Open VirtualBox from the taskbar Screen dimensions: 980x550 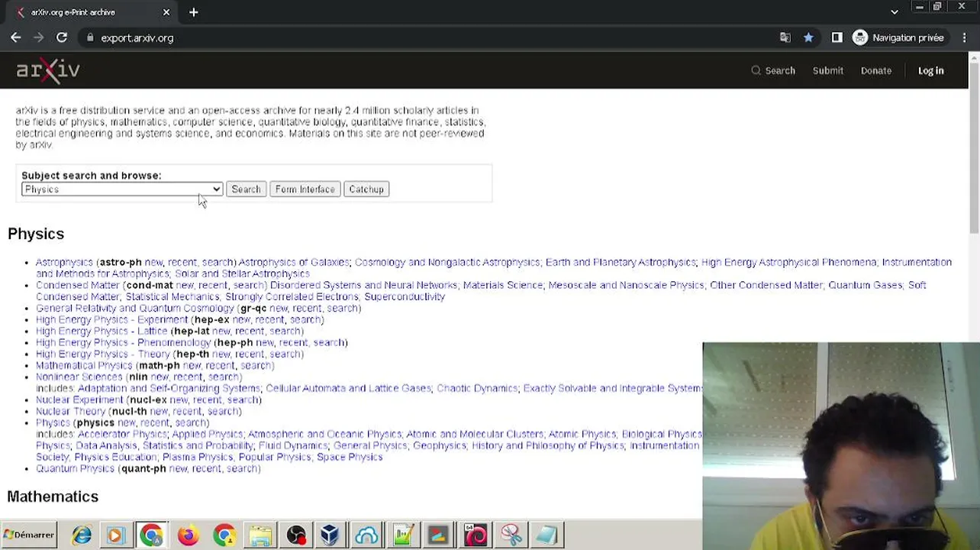[x=330, y=535]
